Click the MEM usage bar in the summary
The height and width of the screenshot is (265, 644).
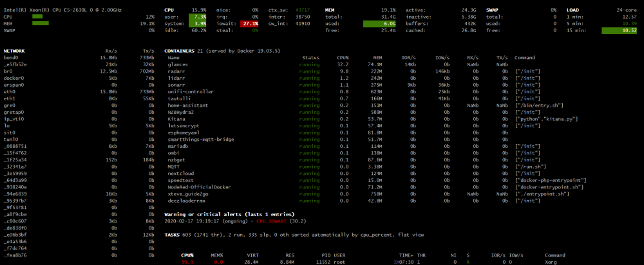[x=41, y=23]
